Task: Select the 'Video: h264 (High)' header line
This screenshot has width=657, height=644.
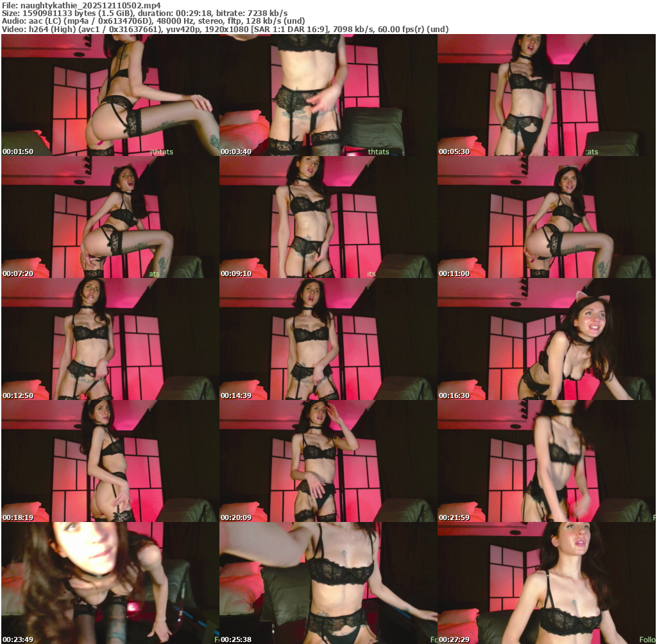Action: (x=225, y=30)
